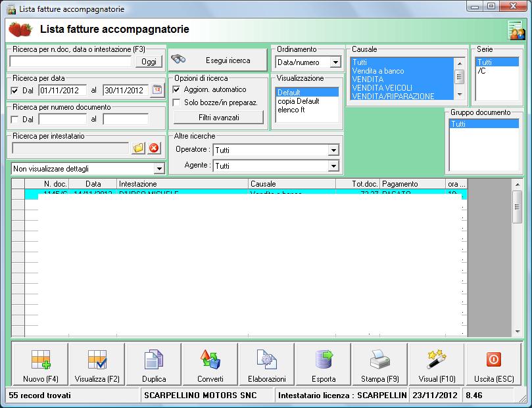Viewport: 532px width, 408px height.
Task: Enable the Solo bozze/in preparaz. checkbox
Action: click(x=176, y=102)
